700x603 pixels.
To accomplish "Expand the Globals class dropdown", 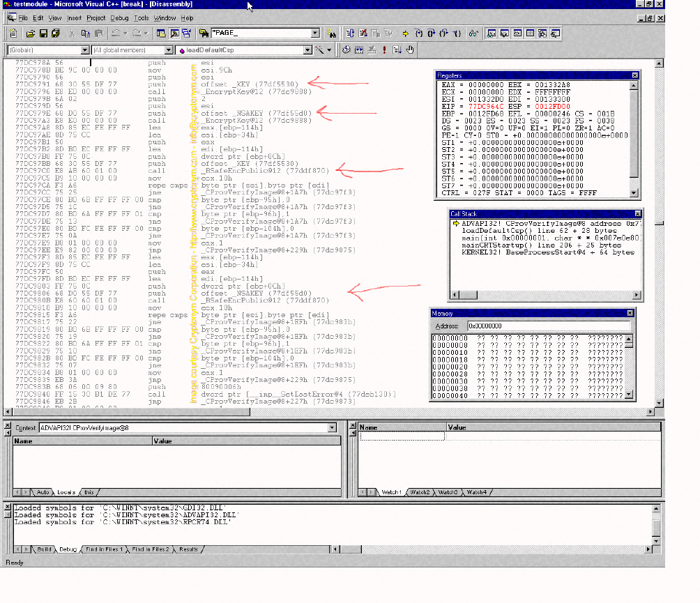I will 85,50.
